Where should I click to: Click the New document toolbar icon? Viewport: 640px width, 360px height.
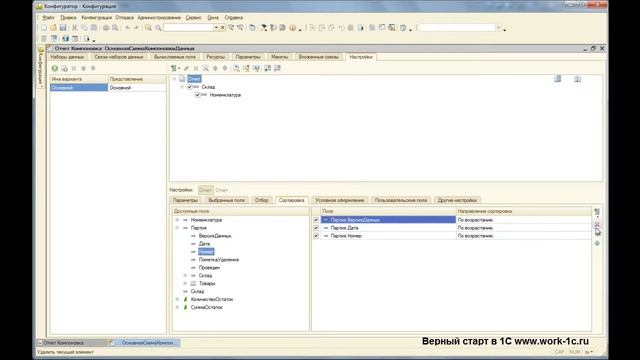[44, 28]
